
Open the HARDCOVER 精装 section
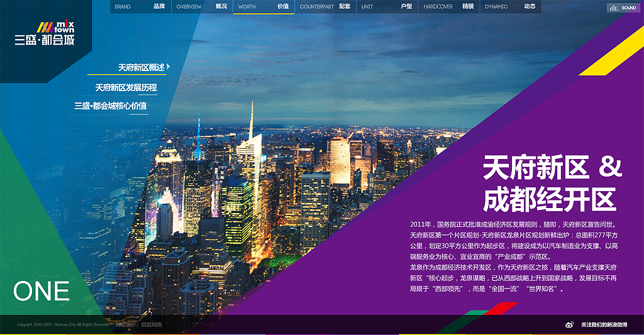coord(448,7)
